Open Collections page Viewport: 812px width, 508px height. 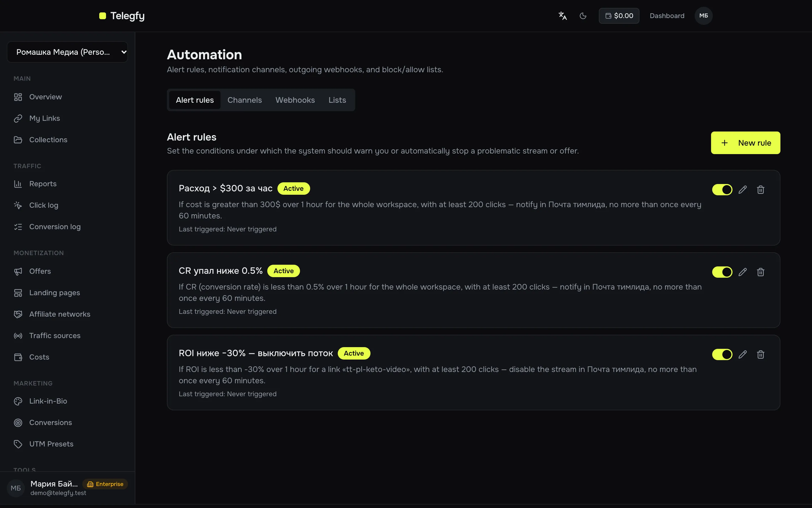[67, 140]
